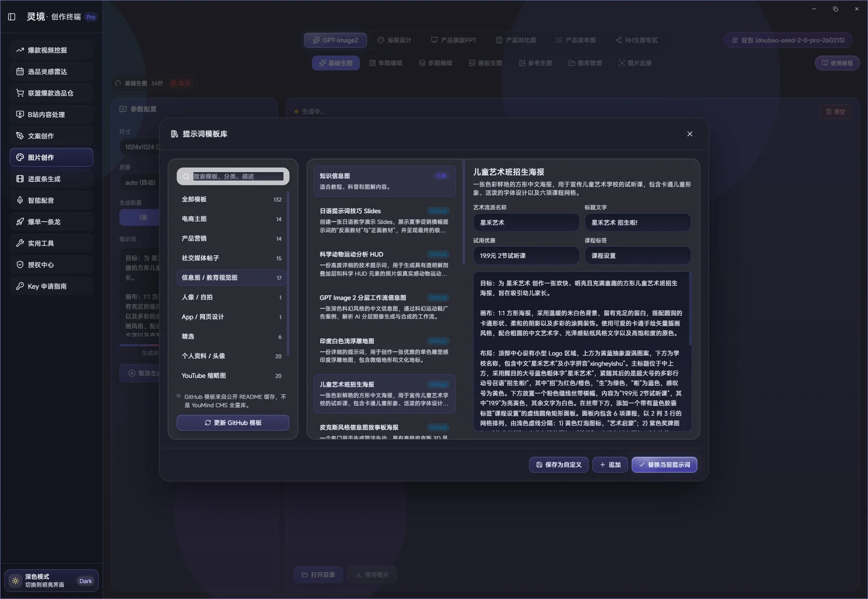Switch to the RH生图专区 tab
Viewport: 868px width, 599px height.
[x=636, y=40]
